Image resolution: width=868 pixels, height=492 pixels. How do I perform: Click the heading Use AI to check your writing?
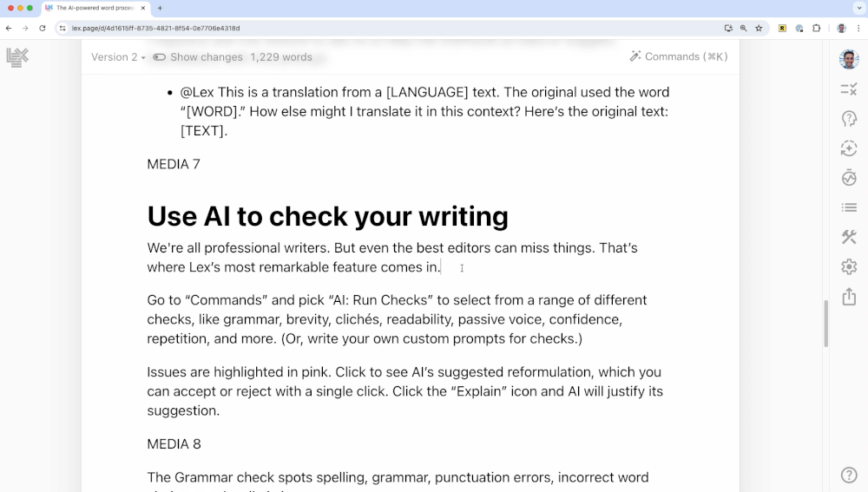point(328,216)
